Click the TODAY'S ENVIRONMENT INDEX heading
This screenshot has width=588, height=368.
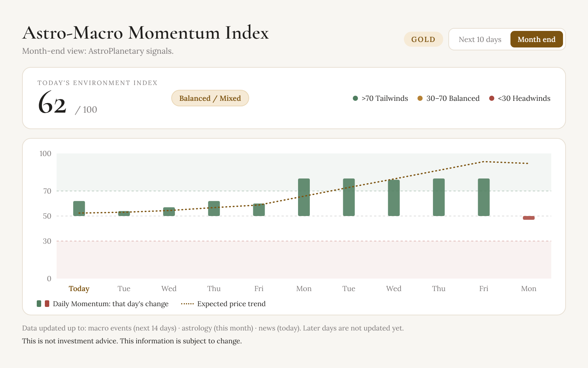97,83
